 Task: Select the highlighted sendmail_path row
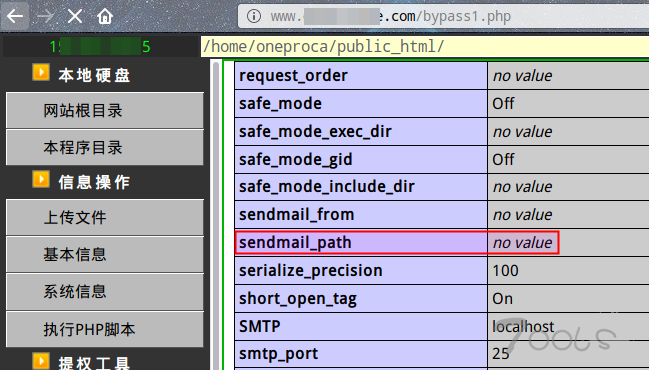(x=397, y=243)
